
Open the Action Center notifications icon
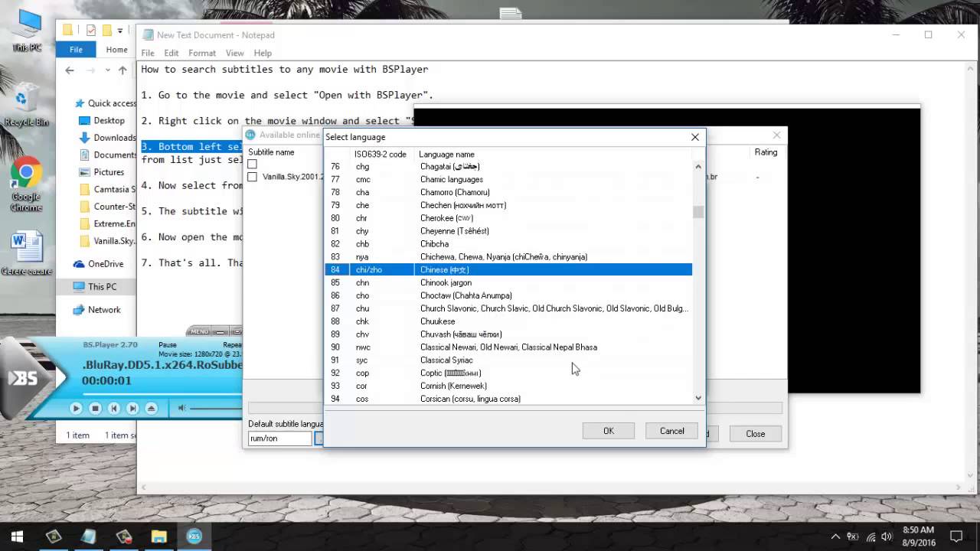(955, 536)
